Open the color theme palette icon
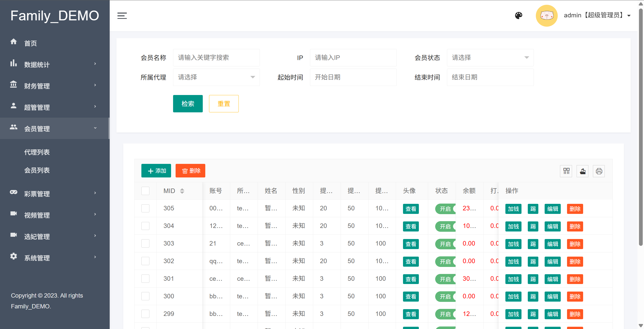Image resolution: width=644 pixels, height=329 pixels. 518,16
